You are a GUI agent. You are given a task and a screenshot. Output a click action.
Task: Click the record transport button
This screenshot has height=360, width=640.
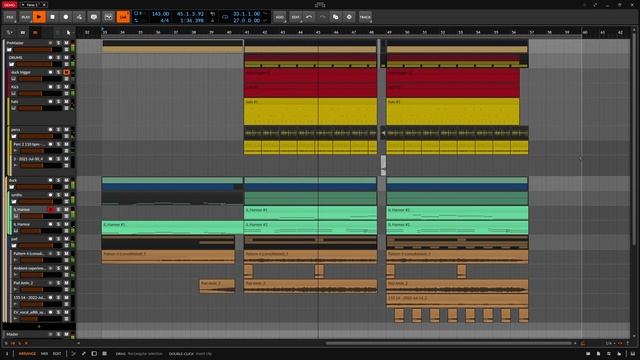66,17
